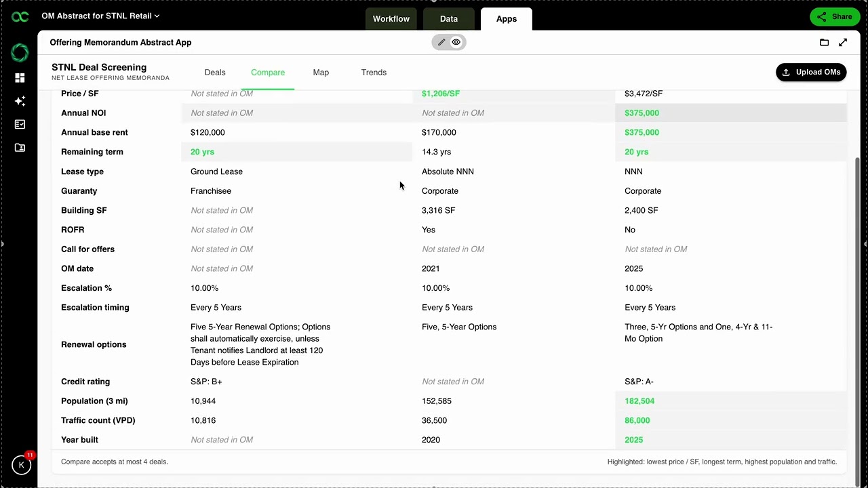Click the 14.3 yrs remaining term value
The width and height of the screenshot is (868, 488).
click(436, 152)
